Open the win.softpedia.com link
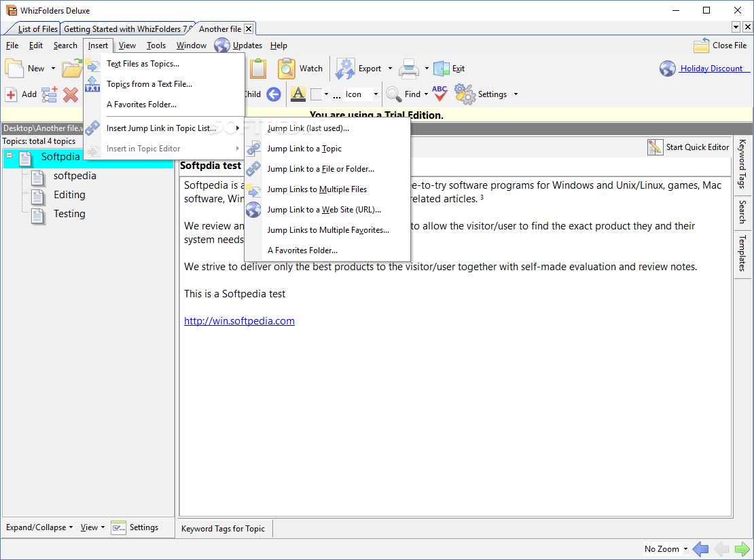754x560 pixels. pos(239,320)
